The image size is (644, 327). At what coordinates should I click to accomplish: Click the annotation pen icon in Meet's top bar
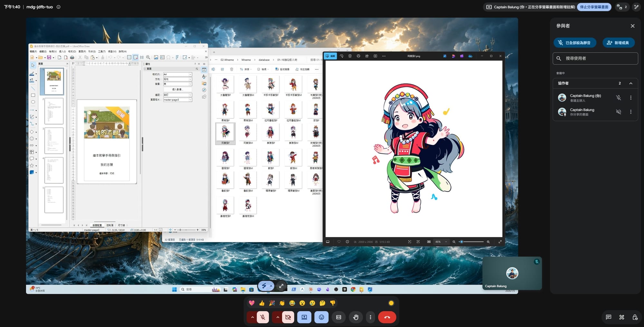pos(636,7)
